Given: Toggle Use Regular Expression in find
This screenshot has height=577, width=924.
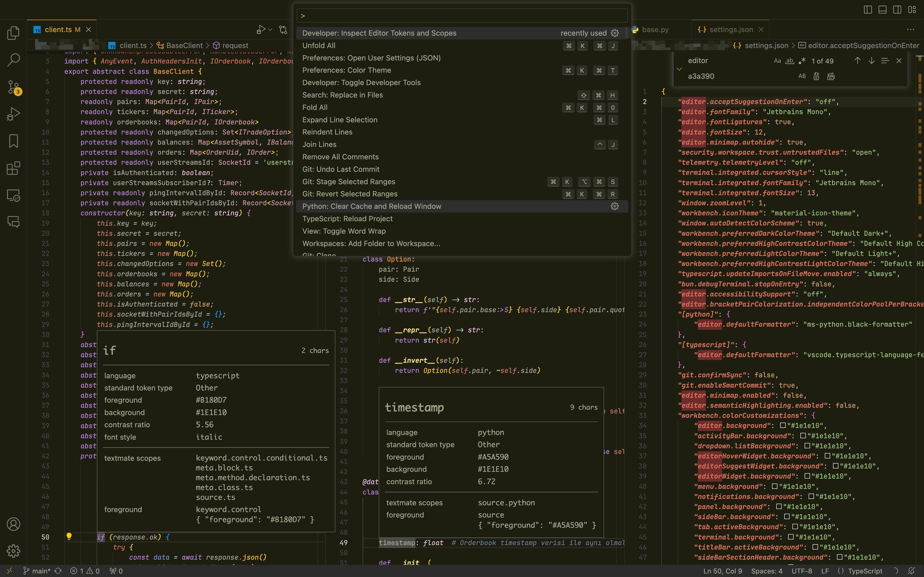Looking at the screenshot, I should click(802, 61).
